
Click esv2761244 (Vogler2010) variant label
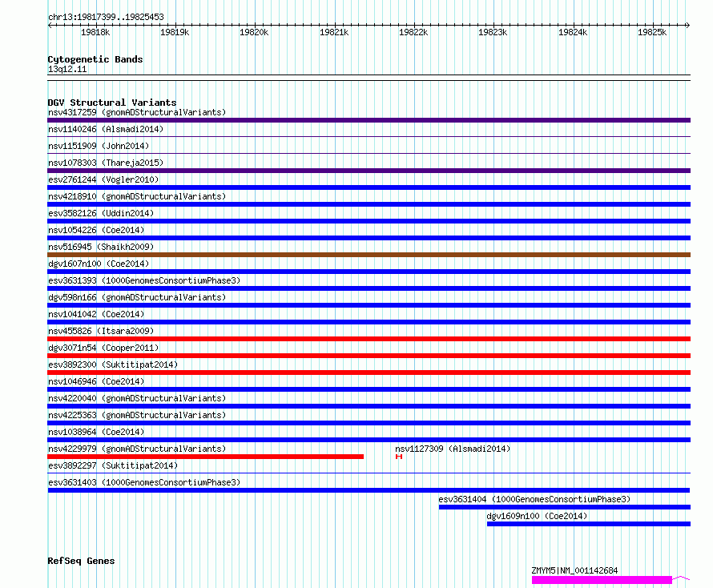(x=103, y=179)
